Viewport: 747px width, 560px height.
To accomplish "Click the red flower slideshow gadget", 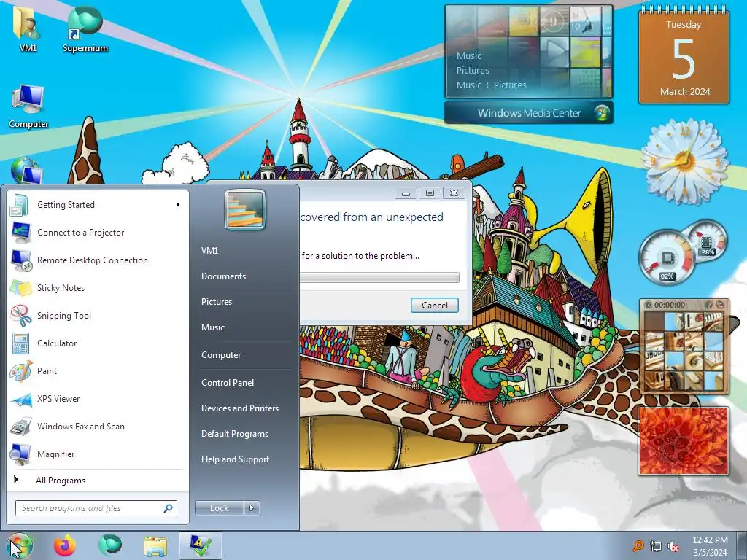I will point(683,441).
